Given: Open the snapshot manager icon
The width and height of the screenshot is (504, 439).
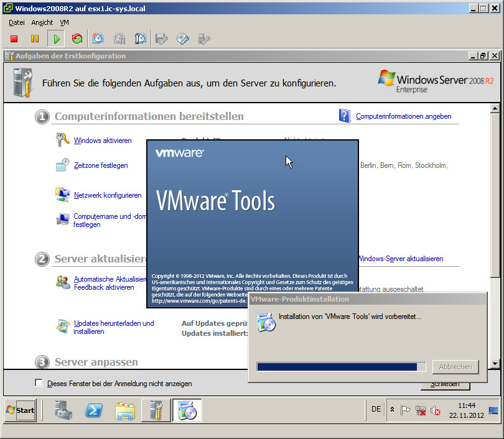Looking at the screenshot, I should pos(141,39).
